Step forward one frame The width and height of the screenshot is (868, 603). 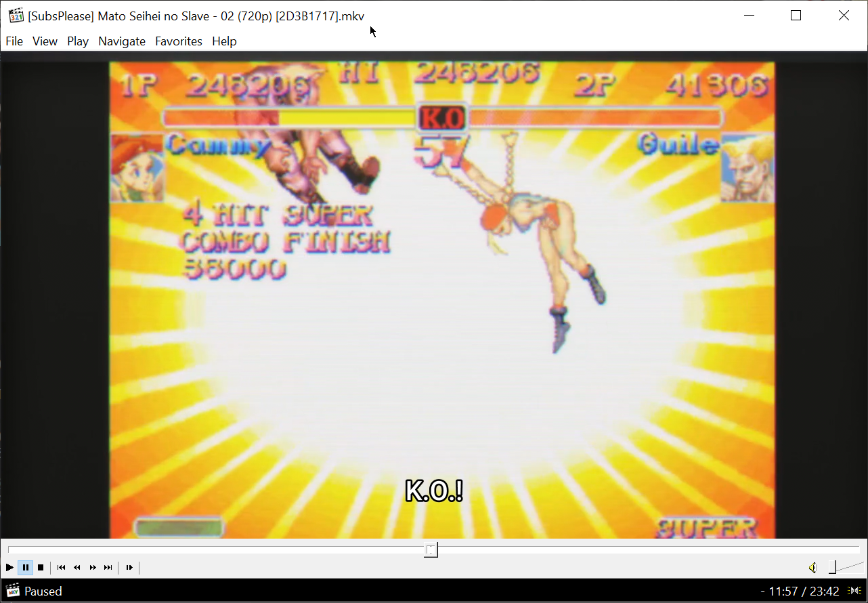point(129,568)
